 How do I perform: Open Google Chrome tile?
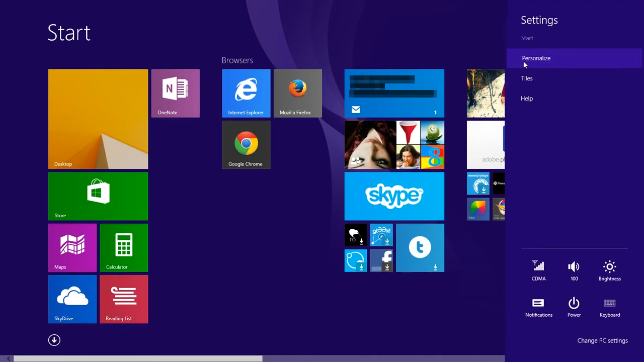246,145
